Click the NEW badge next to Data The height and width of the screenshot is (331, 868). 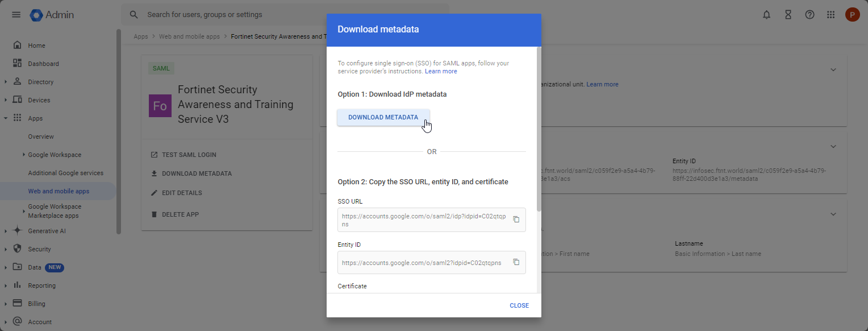(x=55, y=267)
